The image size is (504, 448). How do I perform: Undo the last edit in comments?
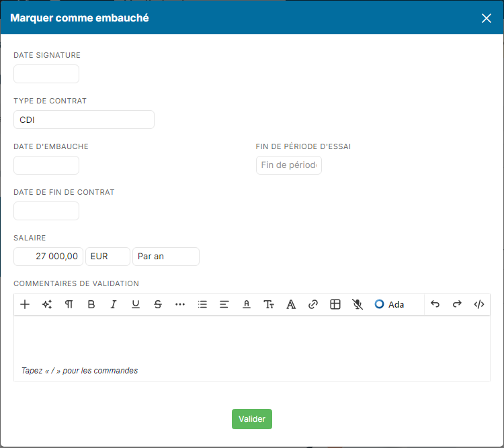coord(435,304)
